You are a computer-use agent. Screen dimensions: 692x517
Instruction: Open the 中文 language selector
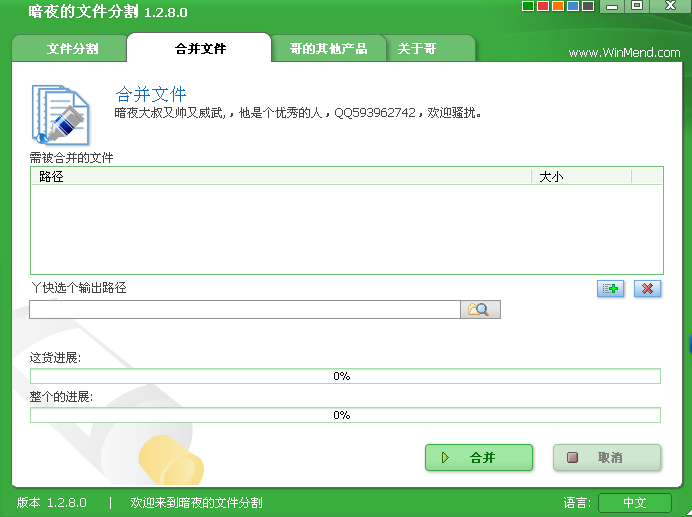click(635, 502)
